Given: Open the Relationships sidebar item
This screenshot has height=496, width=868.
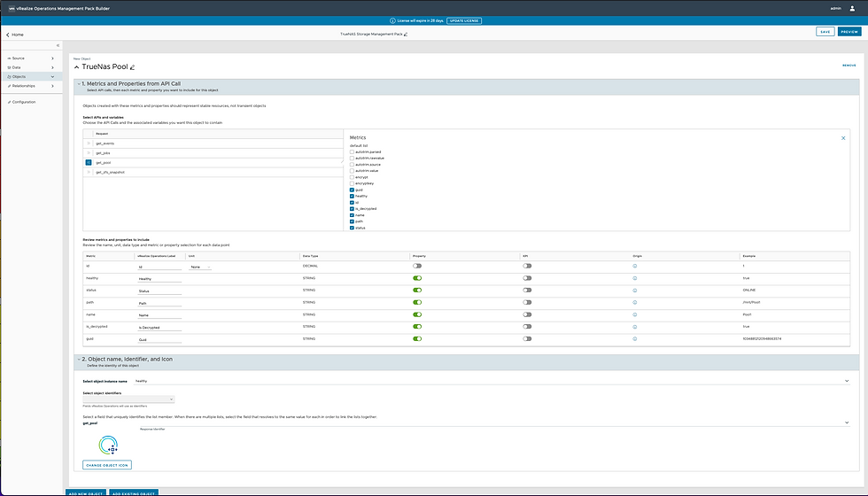Looking at the screenshot, I should [31, 86].
